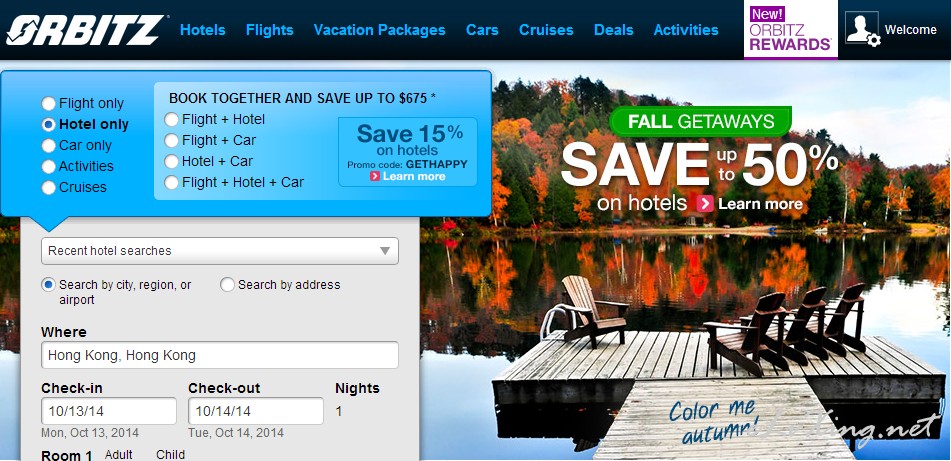Screen dimensions: 951x461
Task: Click the Where destination input field
Action: (x=220, y=355)
